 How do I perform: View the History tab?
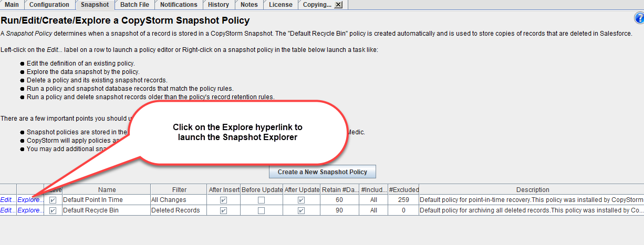(x=219, y=5)
